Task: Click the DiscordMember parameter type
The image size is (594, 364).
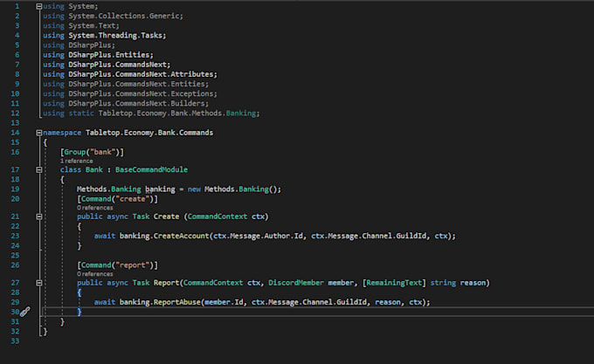Action: (x=299, y=283)
